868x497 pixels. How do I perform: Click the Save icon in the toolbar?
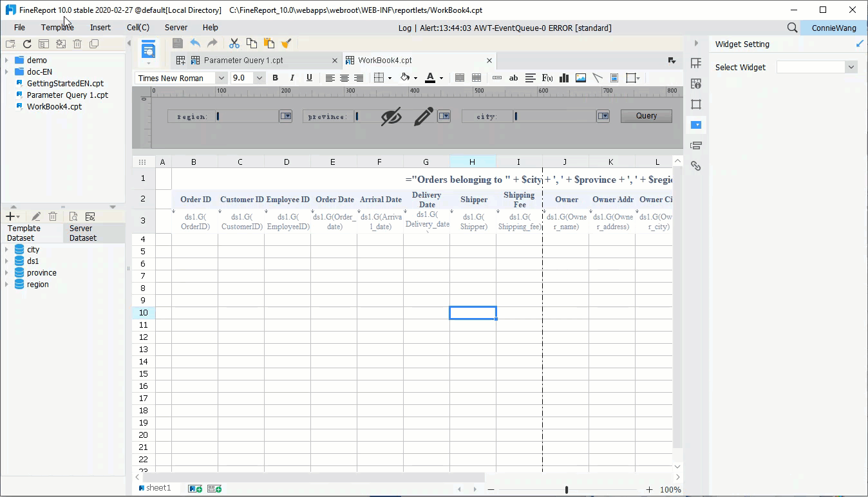click(177, 43)
